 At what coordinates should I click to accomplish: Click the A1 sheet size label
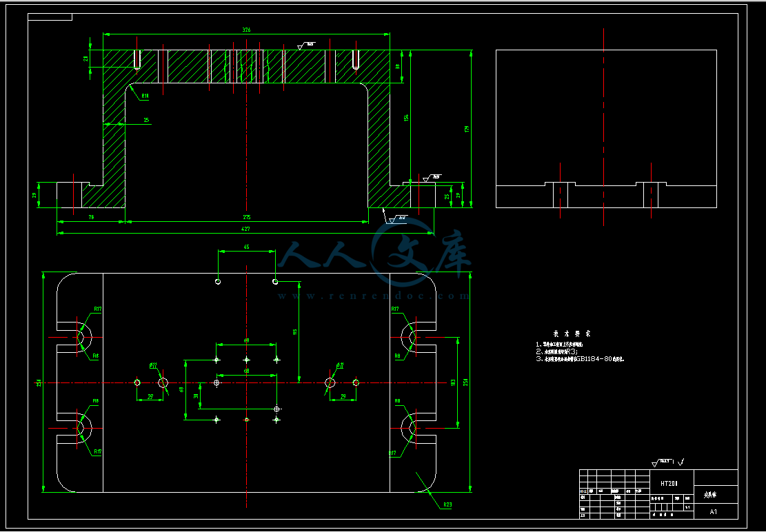(714, 512)
